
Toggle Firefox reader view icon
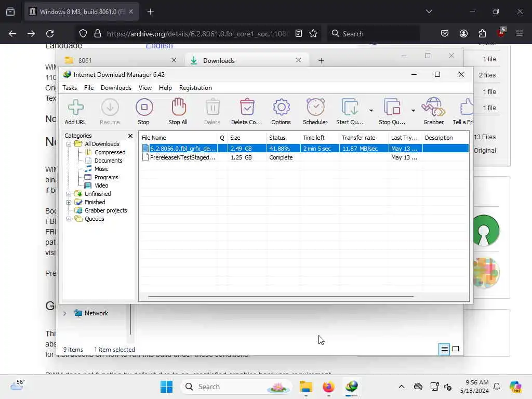coord(299,33)
